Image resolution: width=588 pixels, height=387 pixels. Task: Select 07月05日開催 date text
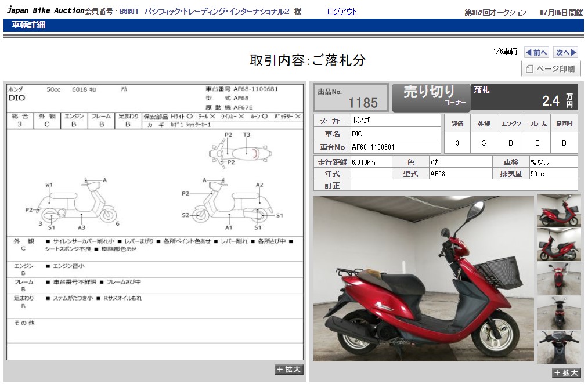[x=561, y=13]
